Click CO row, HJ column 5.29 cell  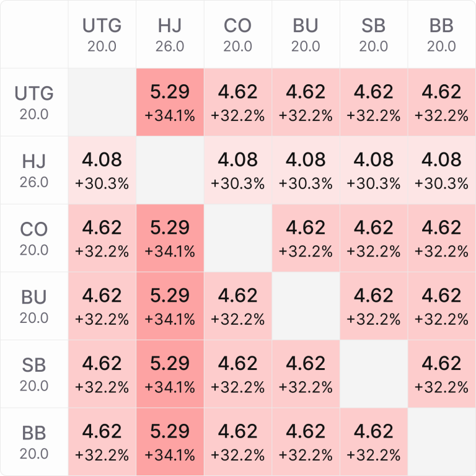170,238
